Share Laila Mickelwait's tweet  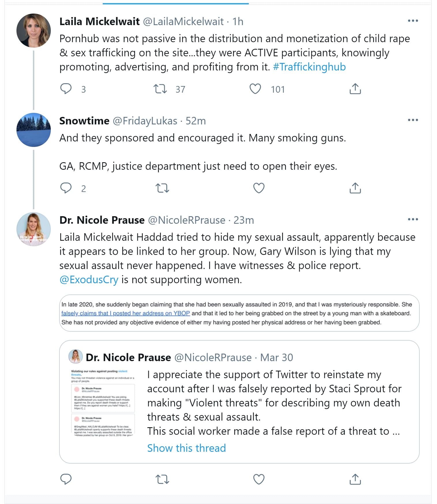click(x=355, y=89)
